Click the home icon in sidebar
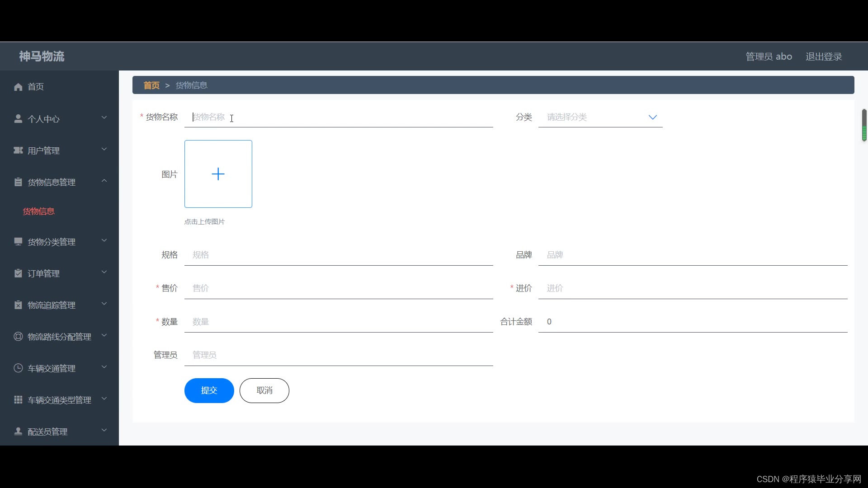Image resolution: width=868 pixels, height=488 pixels. pos(18,87)
